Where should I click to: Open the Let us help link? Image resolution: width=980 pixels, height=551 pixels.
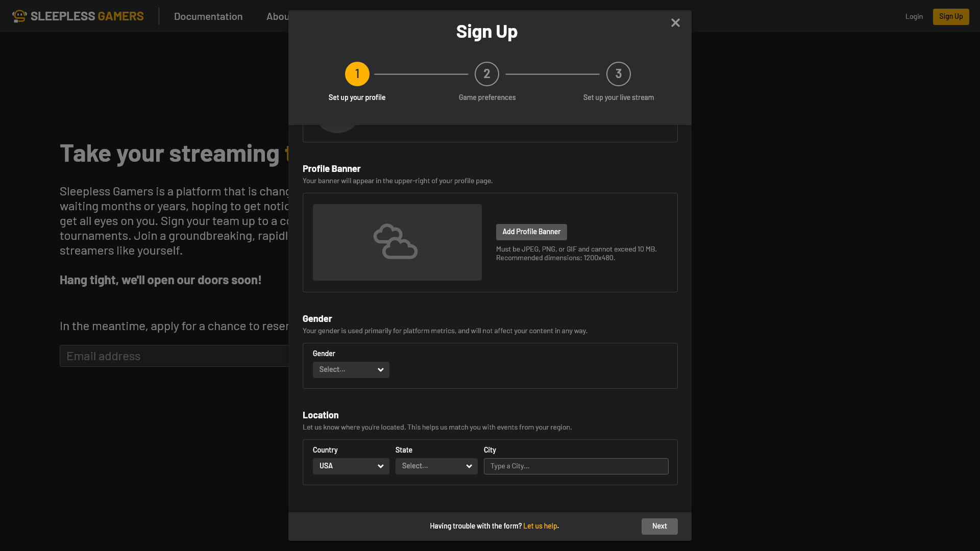click(540, 527)
